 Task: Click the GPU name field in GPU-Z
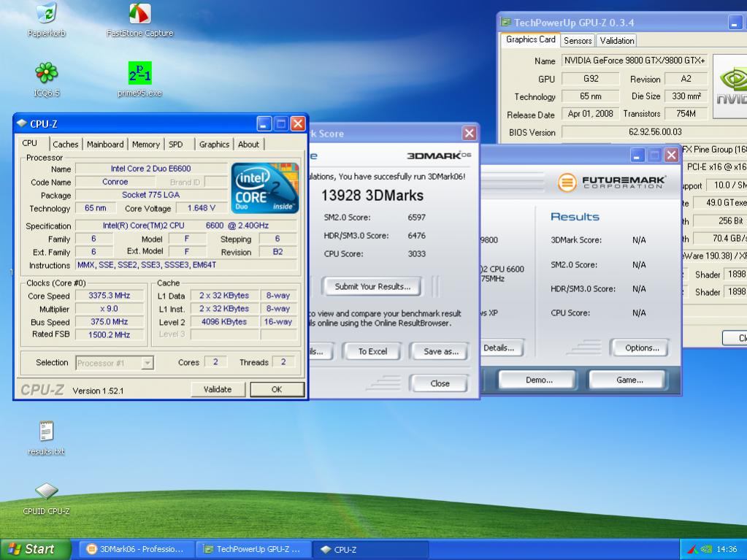coord(634,61)
